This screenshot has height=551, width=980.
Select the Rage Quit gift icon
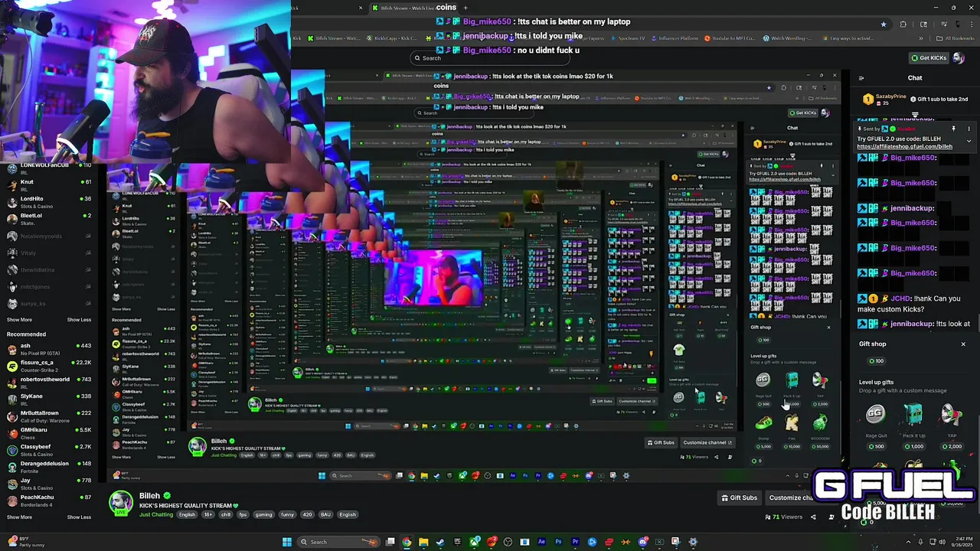pyautogui.click(x=875, y=414)
